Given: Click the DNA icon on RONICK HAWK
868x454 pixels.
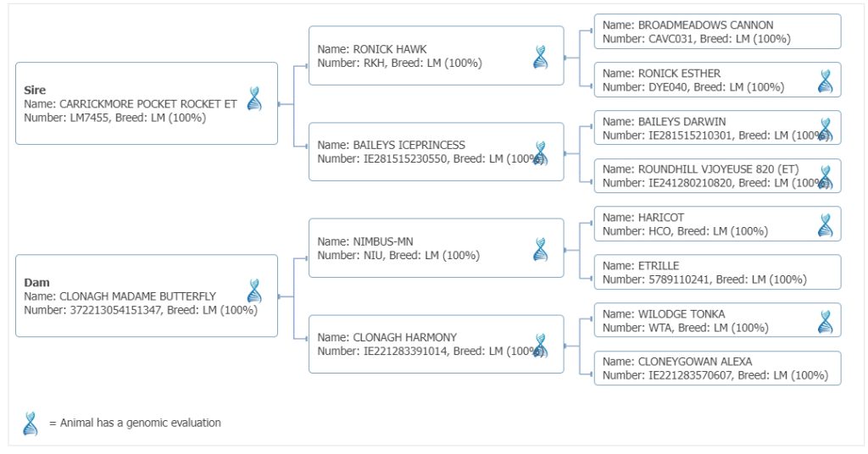Looking at the screenshot, I should pyautogui.click(x=540, y=57).
